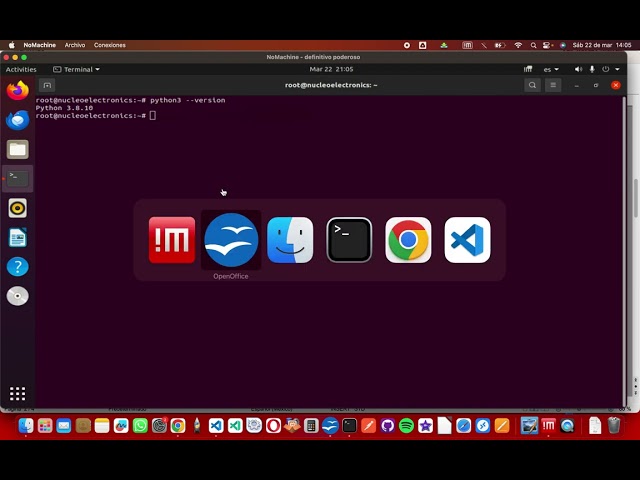Click Wi-Fi icon in macOS menu bar
This screenshot has height=480, width=640.
pyautogui.click(x=518, y=45)
